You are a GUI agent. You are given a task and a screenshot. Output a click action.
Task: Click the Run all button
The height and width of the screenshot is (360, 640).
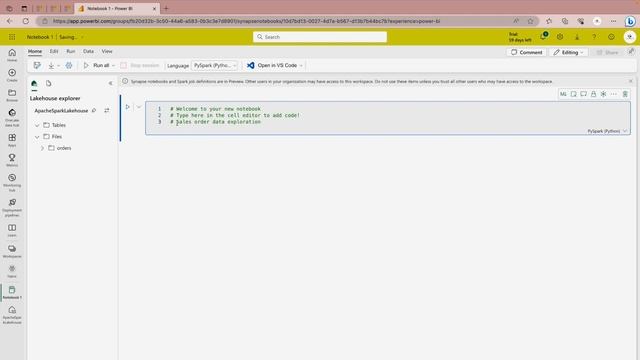97,65
